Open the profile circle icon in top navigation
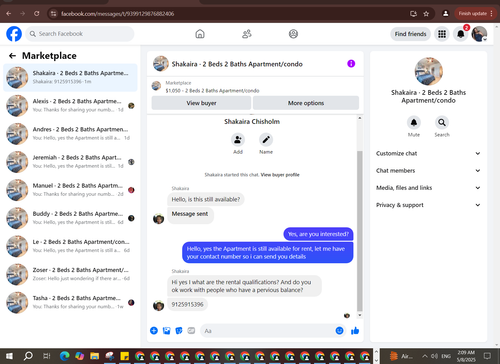This screenshot has width=500, height=364. point(293,34)
